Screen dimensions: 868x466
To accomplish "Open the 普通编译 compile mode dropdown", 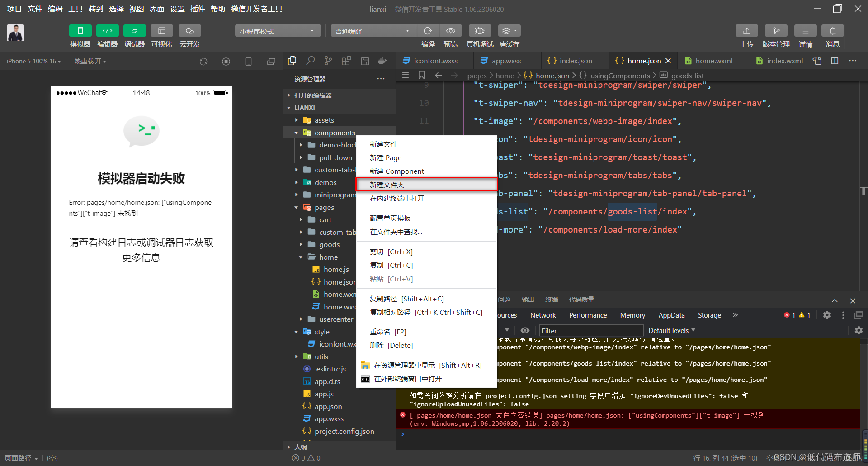I will click(x=373, y=31).
